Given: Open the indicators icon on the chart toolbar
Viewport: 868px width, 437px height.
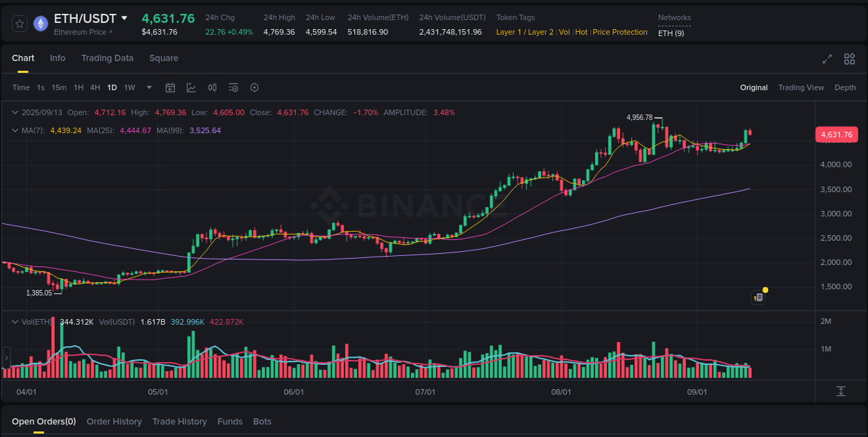Looking at the screenshot, I should click(x=191, y=87).
